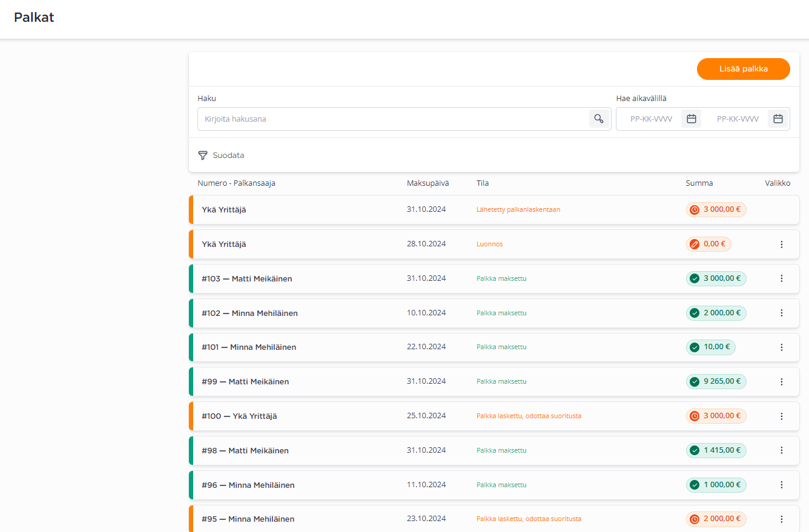
Task: Select the #101 — Minna Mehiläinen row name
Action: [x=249, y=347]
